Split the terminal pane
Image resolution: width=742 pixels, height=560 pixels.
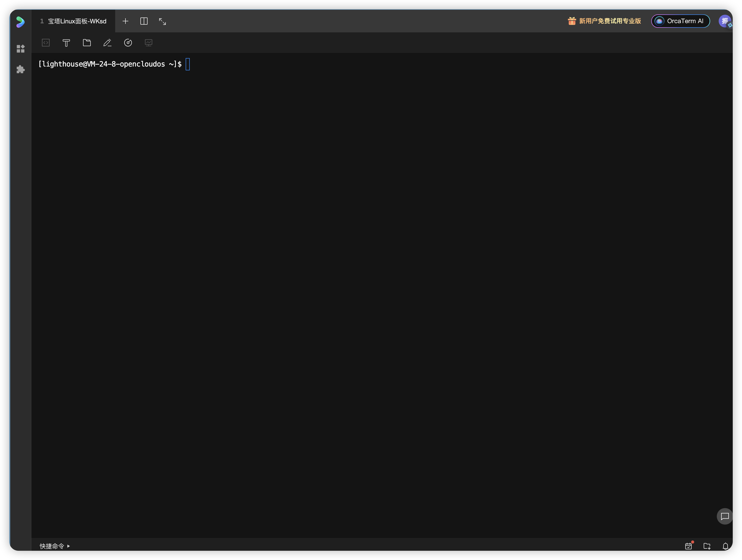pos(144,21)
